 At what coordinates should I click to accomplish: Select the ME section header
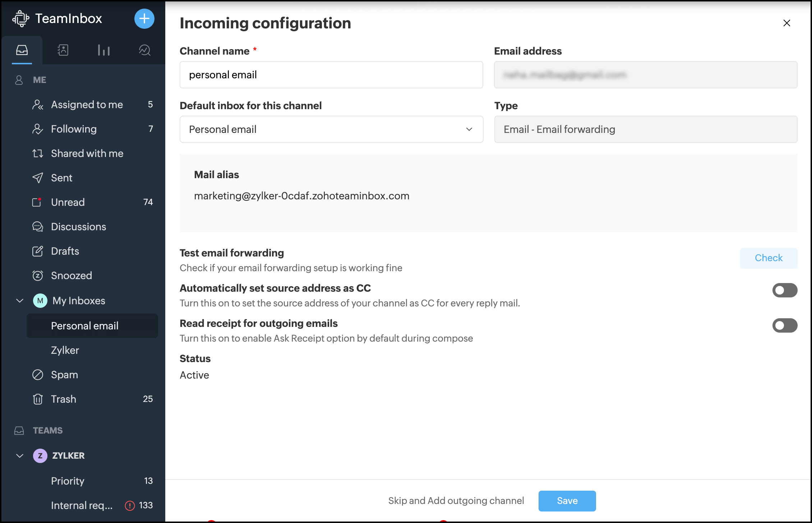pyautogui.click(x=40, y=80)
